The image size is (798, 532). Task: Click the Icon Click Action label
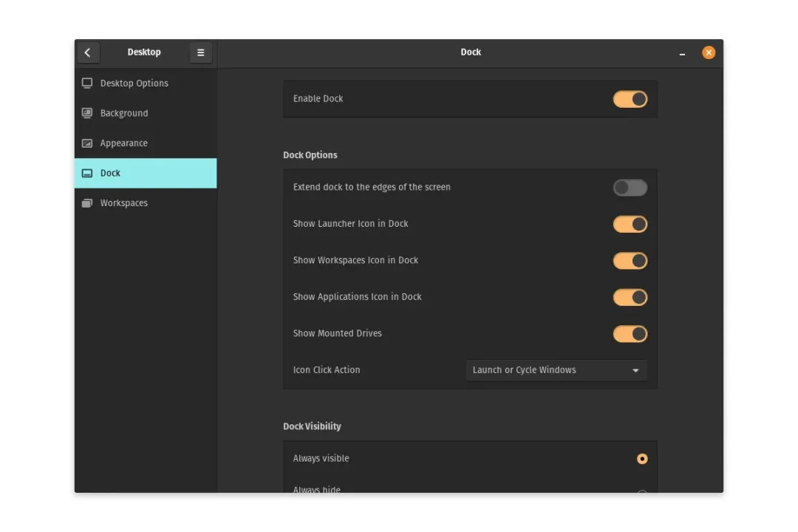click(327, 370)
